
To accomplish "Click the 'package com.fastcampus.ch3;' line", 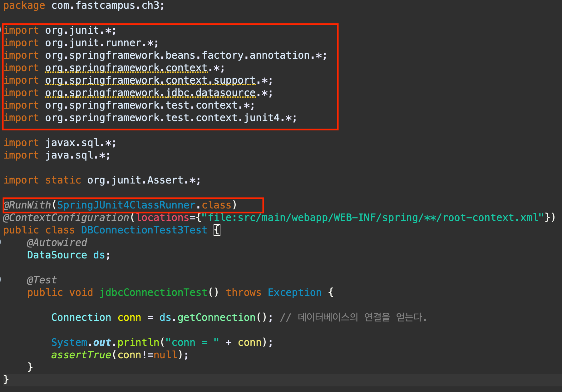I will 84,6.
